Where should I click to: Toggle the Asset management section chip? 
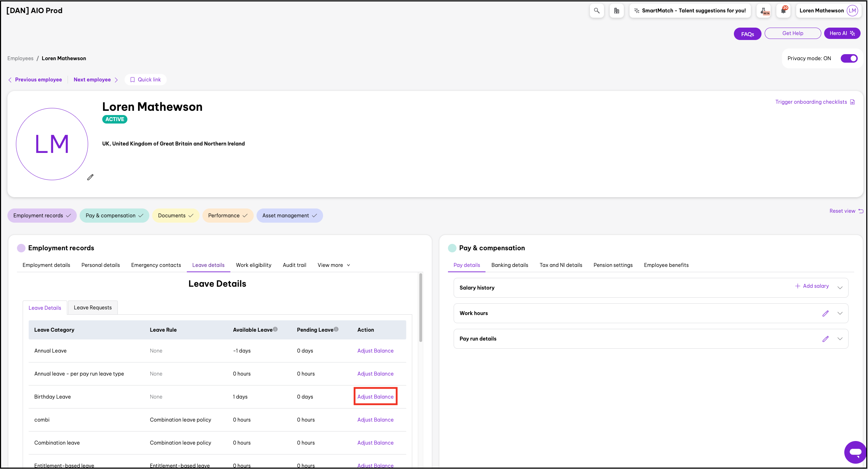tap(289, 216)
